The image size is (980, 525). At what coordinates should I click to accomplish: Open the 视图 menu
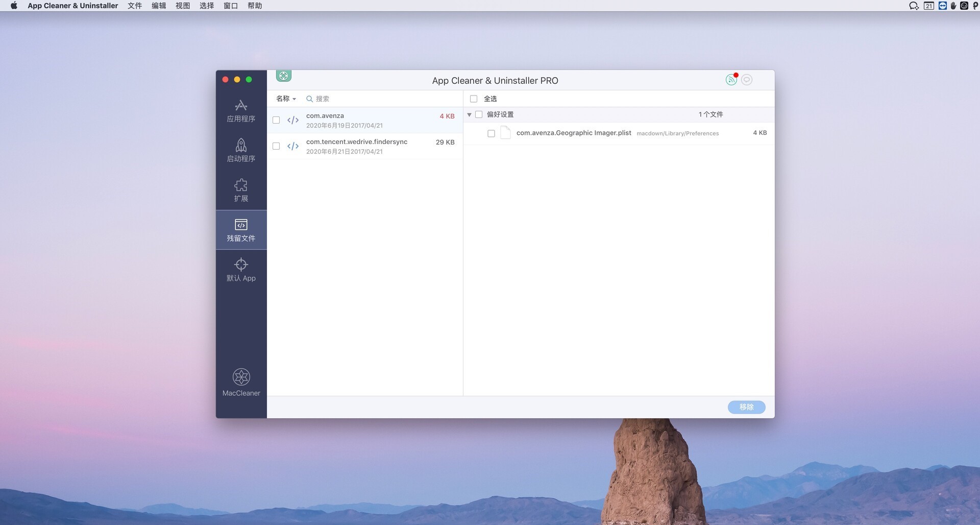click(x=183, y=6)
